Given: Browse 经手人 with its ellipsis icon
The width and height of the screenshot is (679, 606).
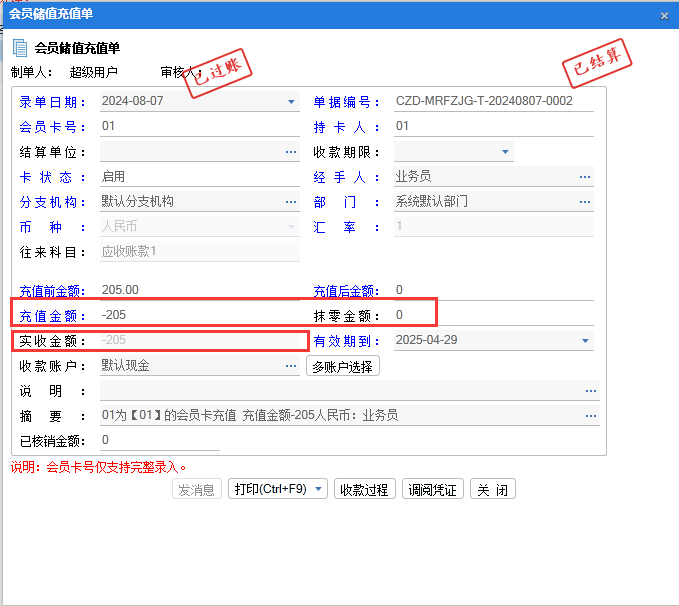Looking at the screenshot, I should (585, 177).
